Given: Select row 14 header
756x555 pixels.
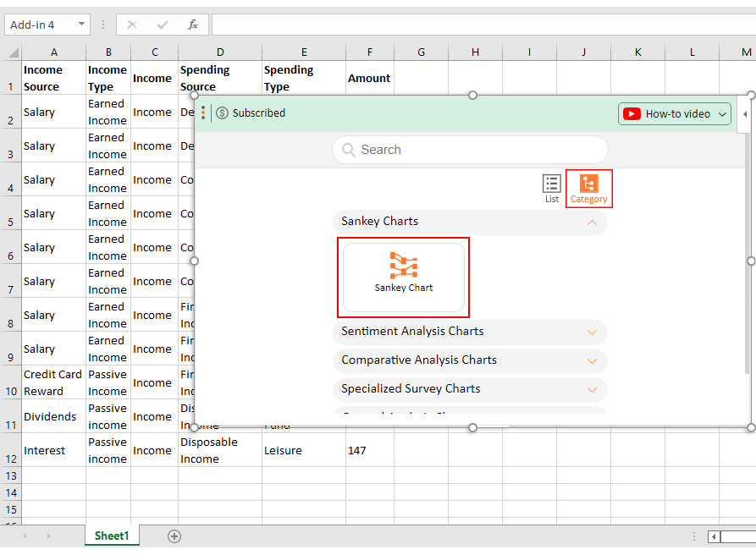Looking at the screenshot, I should click(11, 492).
